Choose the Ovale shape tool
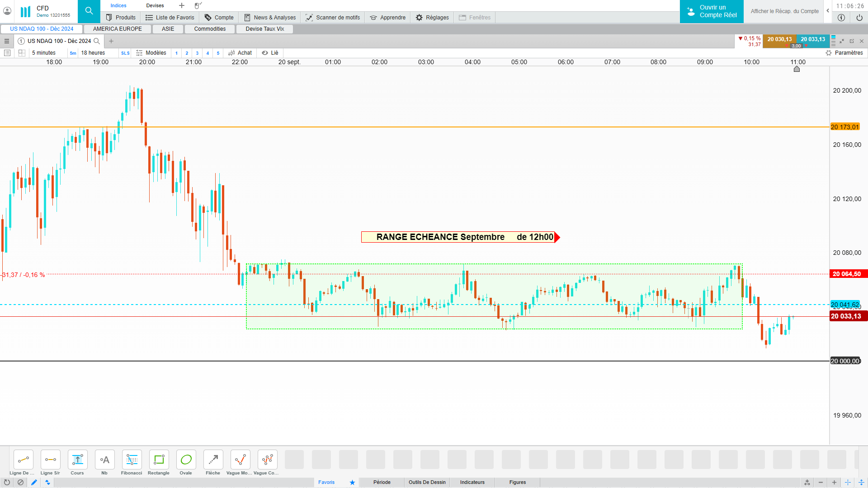The height and width of the screenshot is (488, 868). [186, 460]
